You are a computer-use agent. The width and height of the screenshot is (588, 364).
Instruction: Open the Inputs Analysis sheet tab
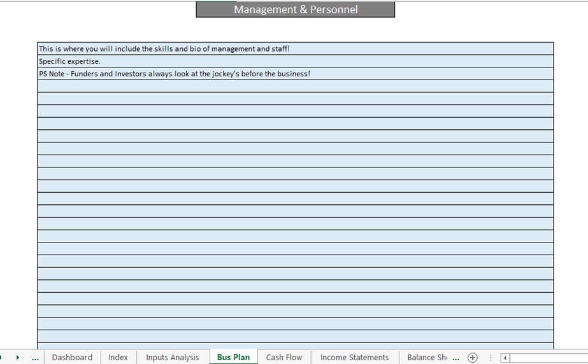pyautogui.click(x=173, y=357)
